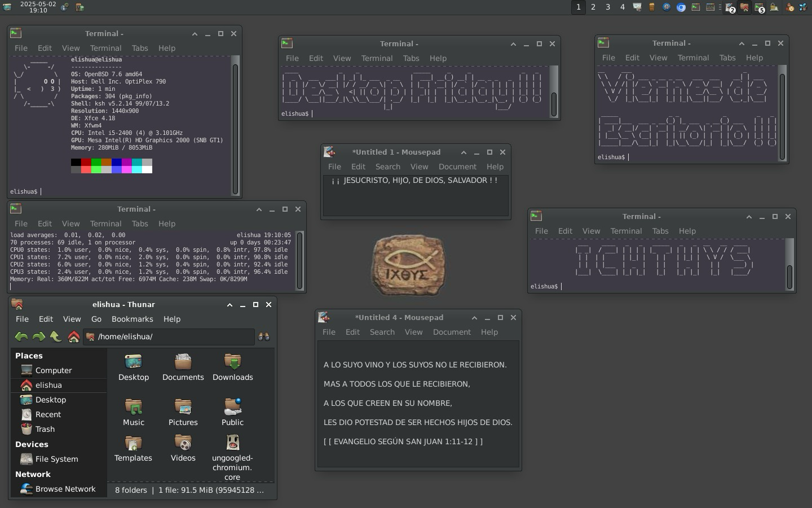The height and width of the screenshot is (508, 812).
Task: Open the Help menu in the Viernes de Escritorio terminal
Action: point(754,58)
